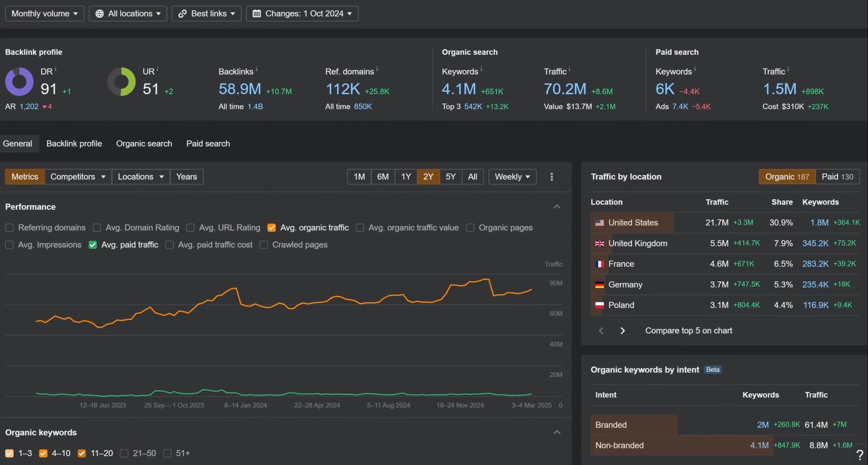The width and height of the screenshot is (868, 465).
Task: Click the United Kingdom flag icon
Action: point(599,244)
